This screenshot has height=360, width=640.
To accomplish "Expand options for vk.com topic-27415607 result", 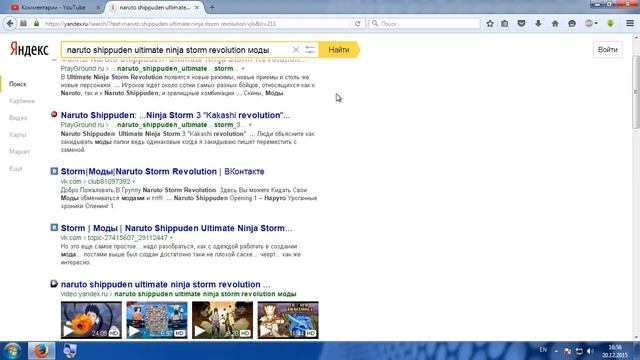I will 171,238.
